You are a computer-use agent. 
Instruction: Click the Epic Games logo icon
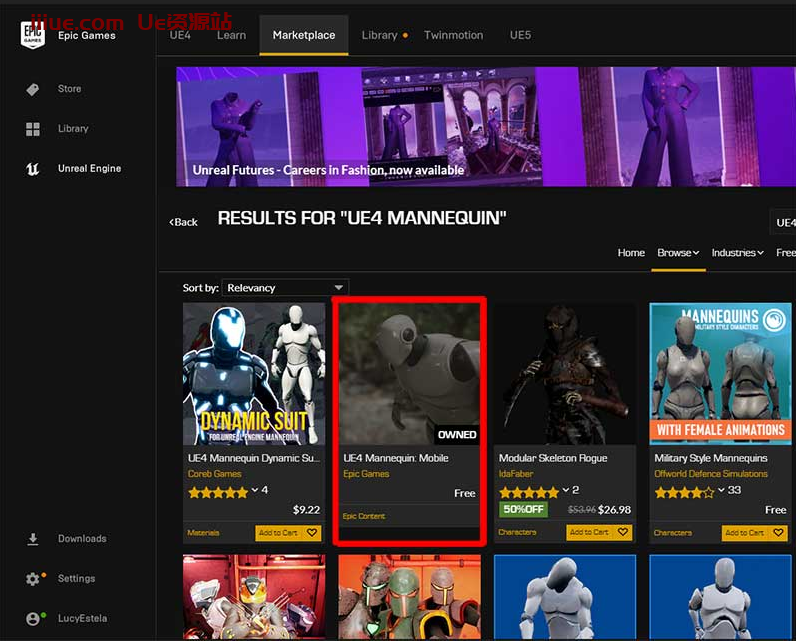(x=32, y=35)
